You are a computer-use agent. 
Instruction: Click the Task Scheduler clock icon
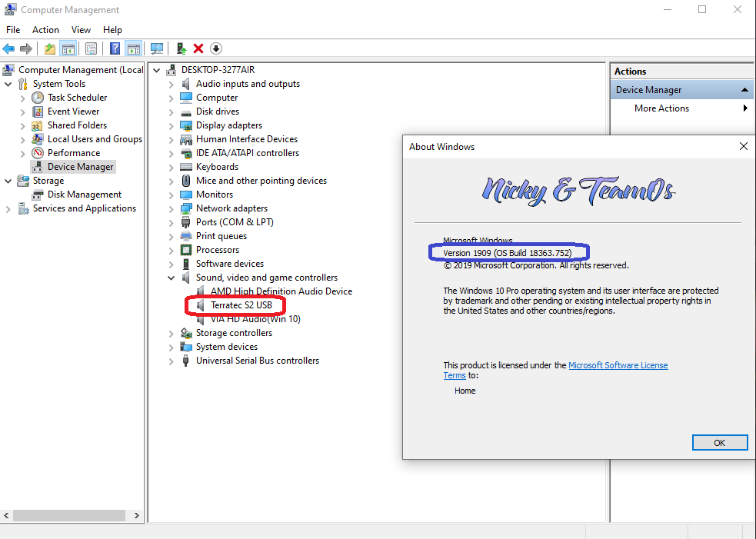pos(38,98)
